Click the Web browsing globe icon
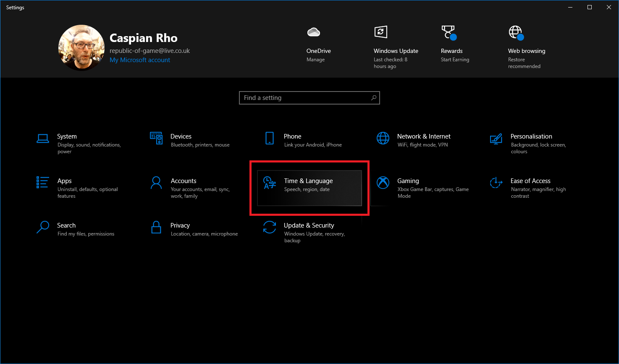Viewport: 619px width, 364px height. [x=516, y=32]
